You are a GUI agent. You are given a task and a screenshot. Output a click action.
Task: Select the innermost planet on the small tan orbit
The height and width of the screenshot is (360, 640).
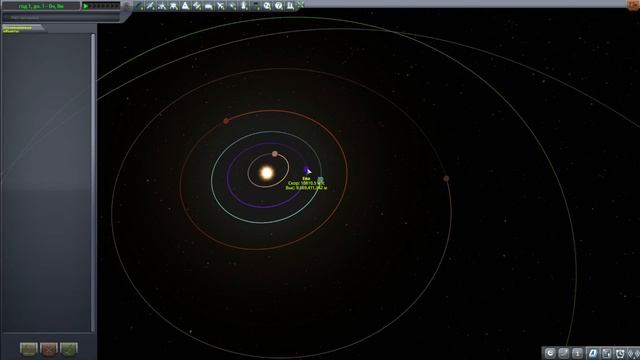275,154
